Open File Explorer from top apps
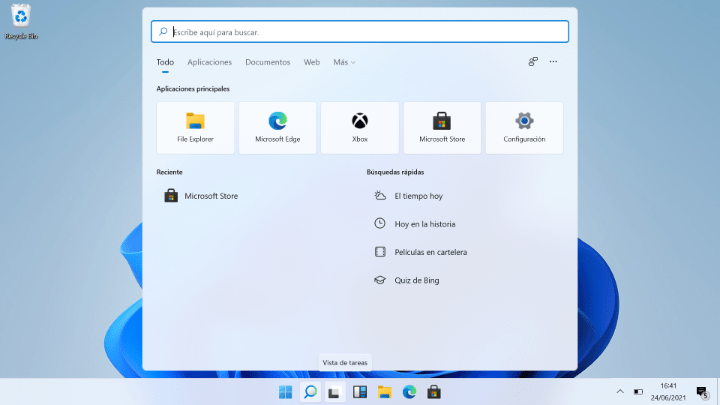Screen dimensions: 720x405 [195, 128]
